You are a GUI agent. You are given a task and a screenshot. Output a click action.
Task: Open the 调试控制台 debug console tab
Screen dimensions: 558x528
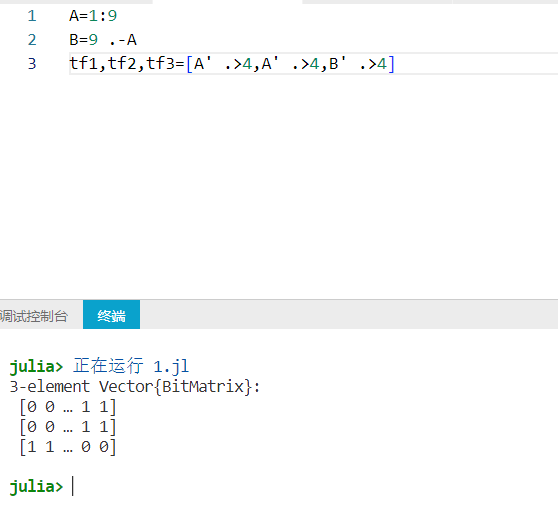coord(33,316)
